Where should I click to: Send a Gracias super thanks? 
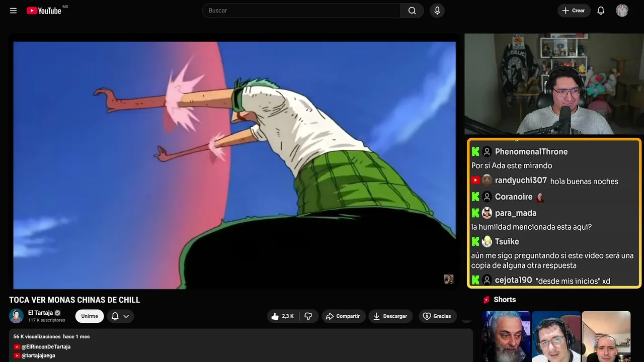point(437,316)
